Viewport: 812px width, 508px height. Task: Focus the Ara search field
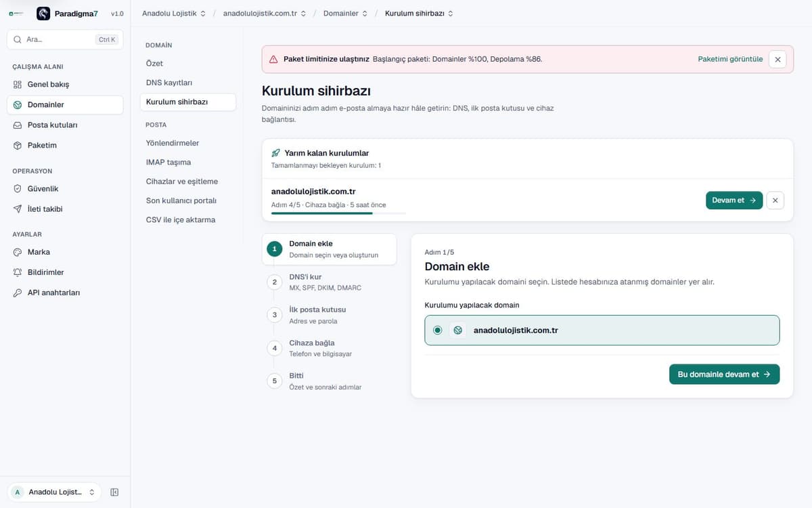click(65, 39)
